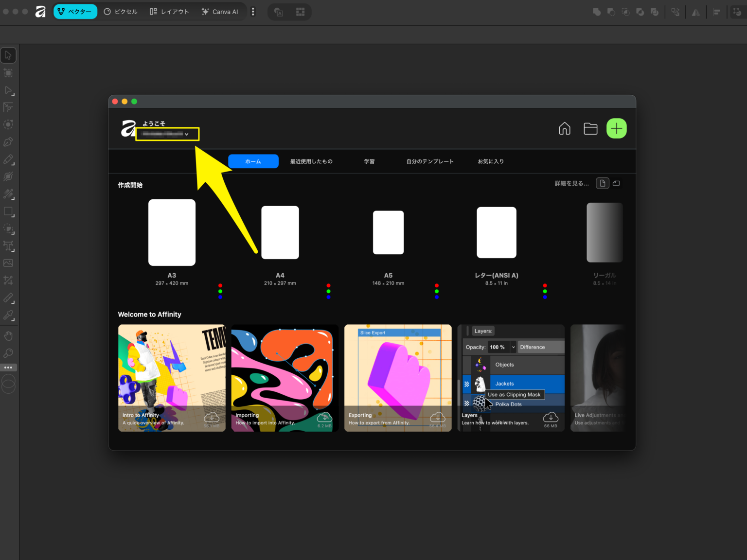This screenshot has height=560, width=747.
Task: Expand the account name dropdown
Action: 167,134
